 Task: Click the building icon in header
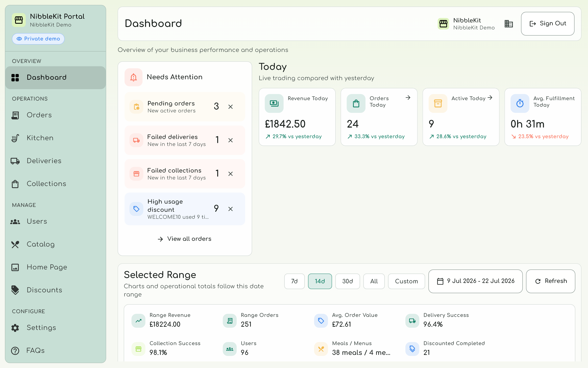pos(509,24)
